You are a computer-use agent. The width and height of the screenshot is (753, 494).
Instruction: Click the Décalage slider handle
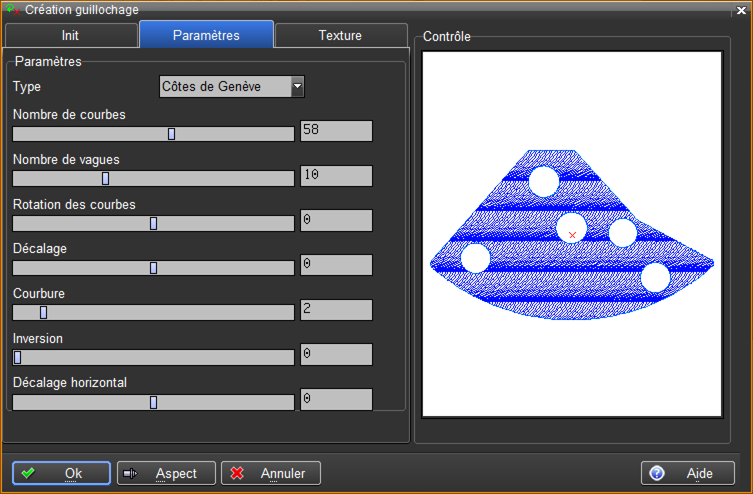(x=154, y=268)
